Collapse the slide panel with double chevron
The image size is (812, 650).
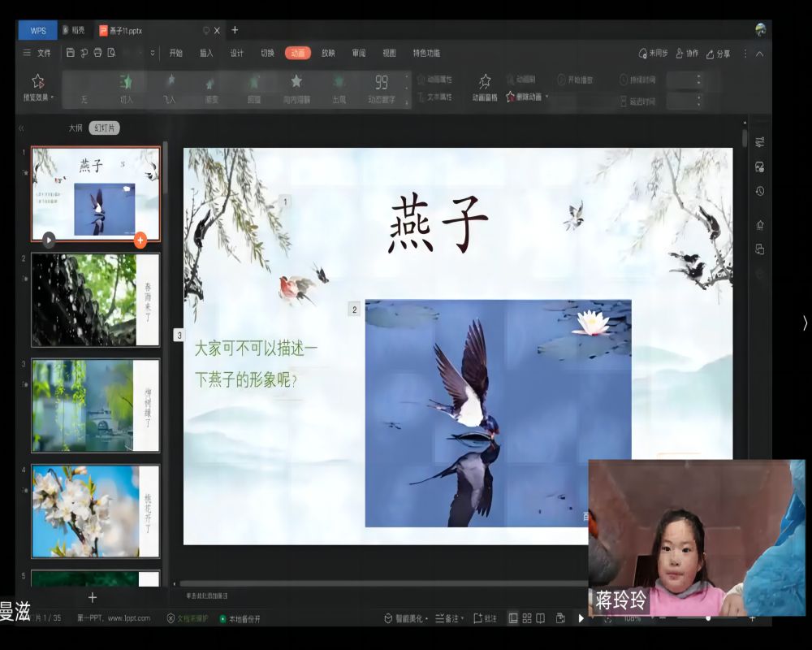coord(21,128)
